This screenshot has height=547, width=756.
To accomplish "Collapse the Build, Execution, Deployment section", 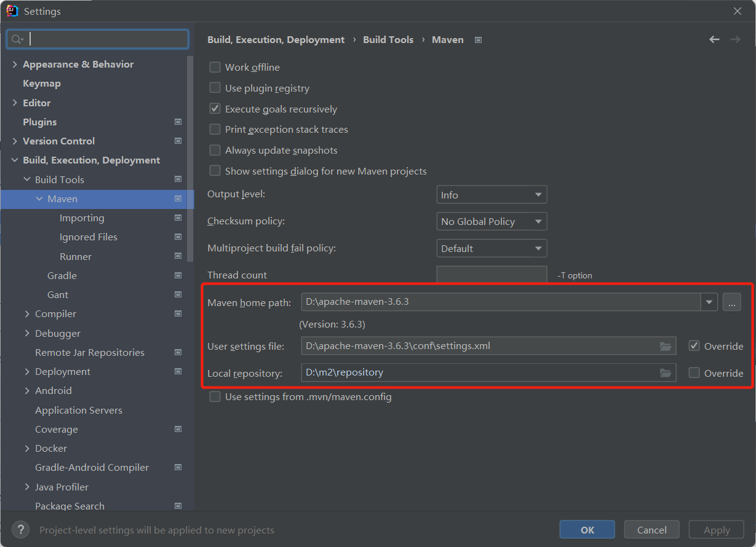I will pos(15,160).
